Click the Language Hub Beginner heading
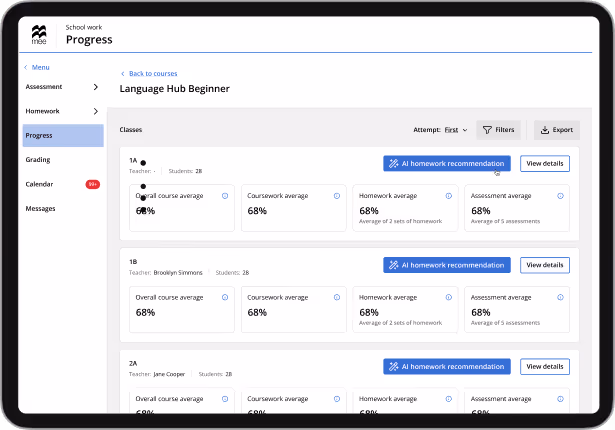This screenshot has width=615, height=430. tap(175, 89)
